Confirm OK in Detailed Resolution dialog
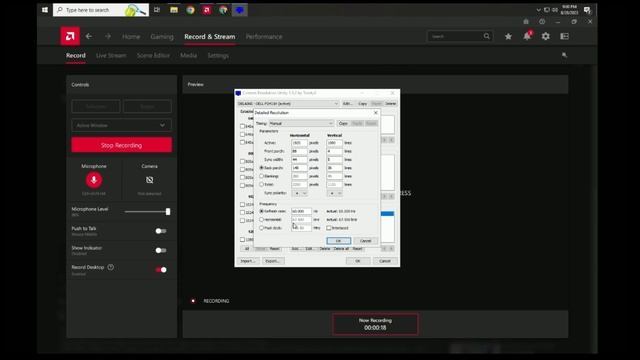640x360 pixels. 338,240
